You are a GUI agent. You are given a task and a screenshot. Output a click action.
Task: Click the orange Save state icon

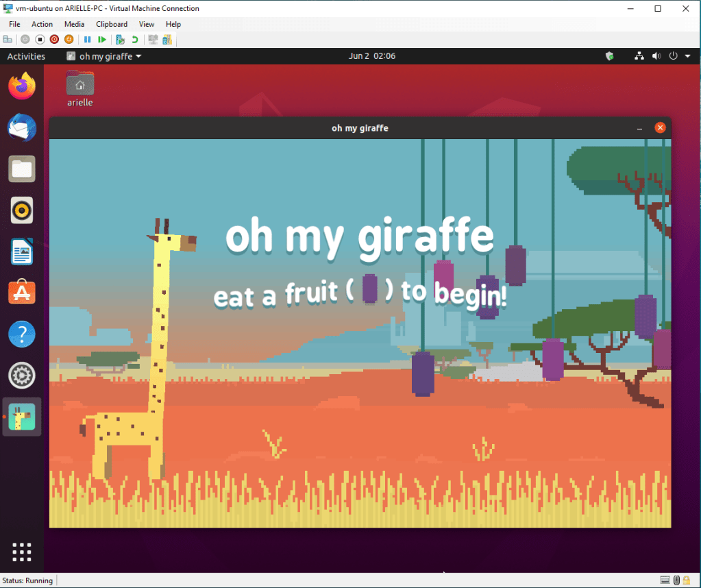click(69, 40)
